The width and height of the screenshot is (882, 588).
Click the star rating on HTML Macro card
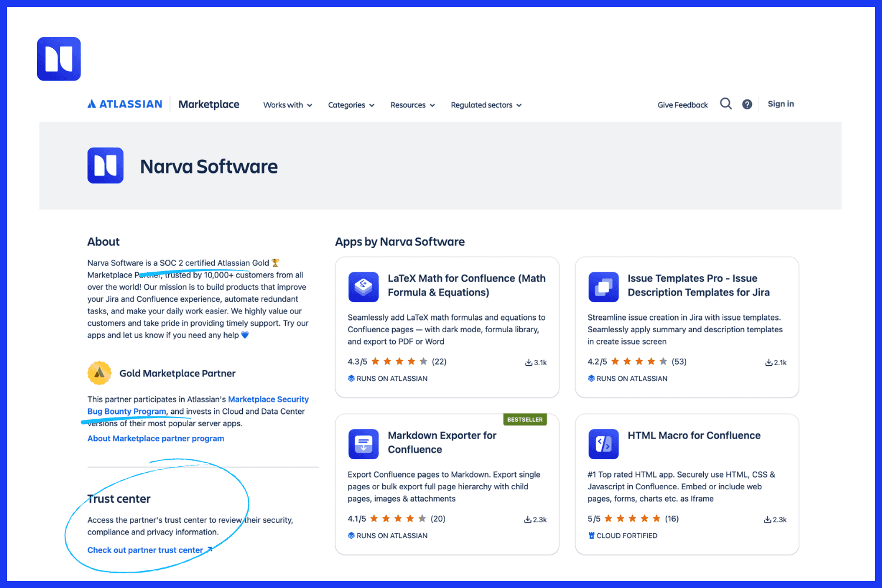coord(633,518)
